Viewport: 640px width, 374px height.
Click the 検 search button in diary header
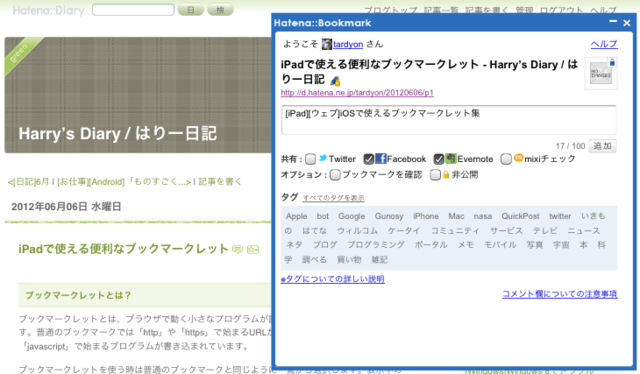click(220, 10)
